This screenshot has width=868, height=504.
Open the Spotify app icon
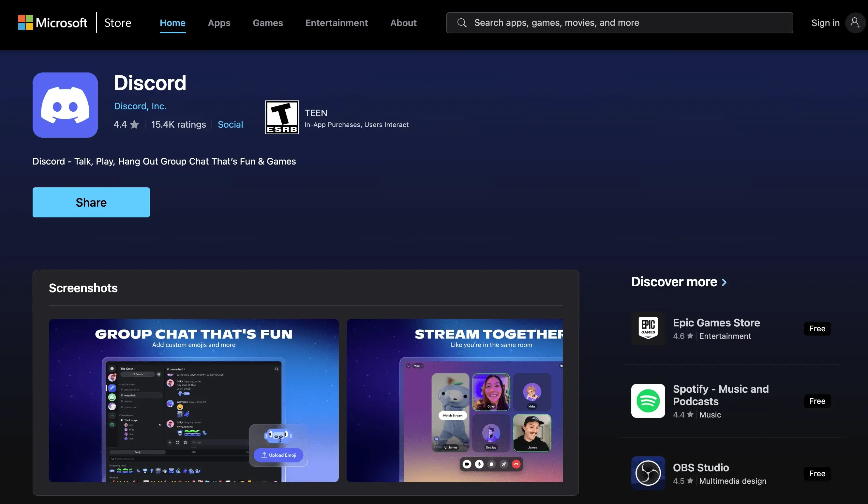pos(648,401)
